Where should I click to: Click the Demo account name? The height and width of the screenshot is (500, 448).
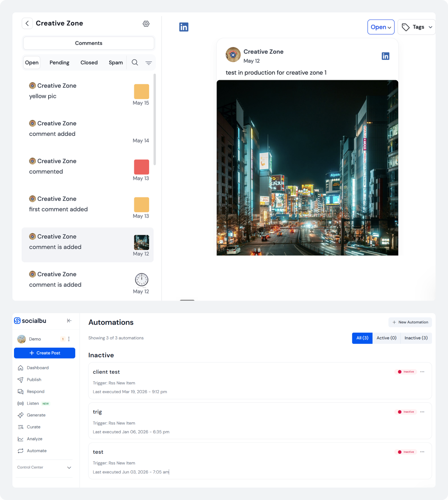click(x=35, y=339)
